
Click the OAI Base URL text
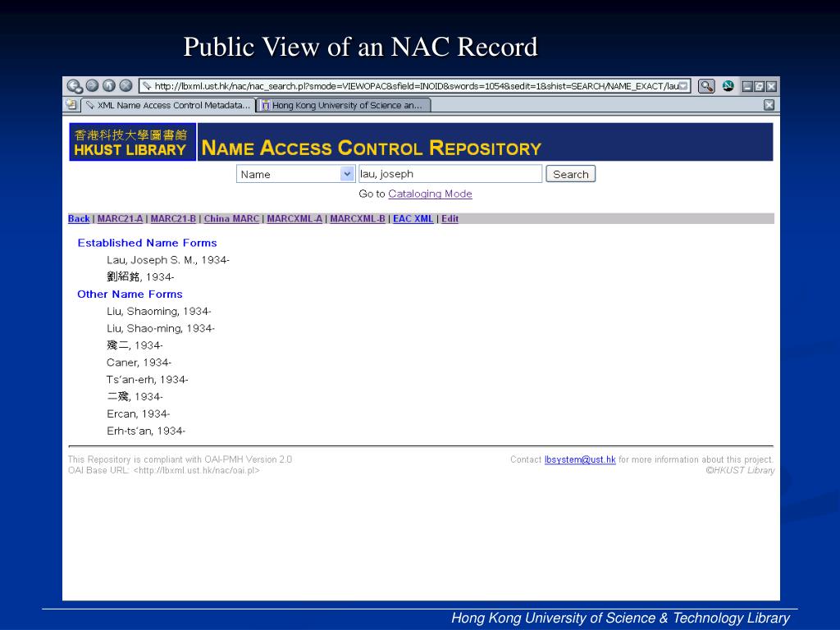pyautogui.click(x=163, y=470)
